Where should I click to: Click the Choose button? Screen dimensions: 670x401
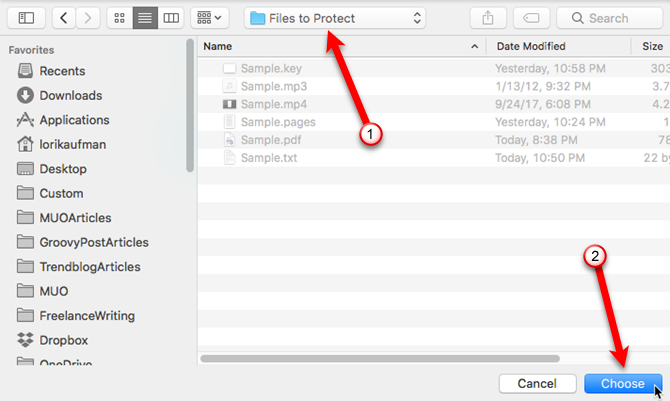[622, 384]
